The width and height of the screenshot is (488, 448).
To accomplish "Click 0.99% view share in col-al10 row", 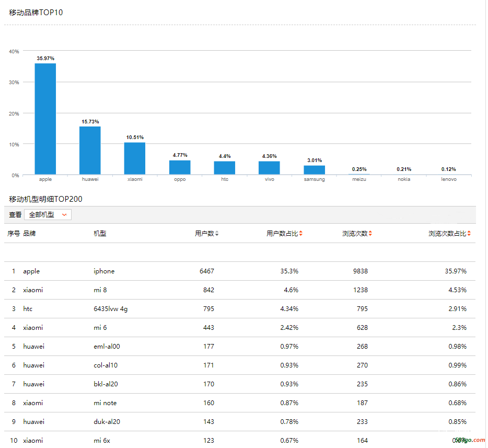I will (458, 365).
